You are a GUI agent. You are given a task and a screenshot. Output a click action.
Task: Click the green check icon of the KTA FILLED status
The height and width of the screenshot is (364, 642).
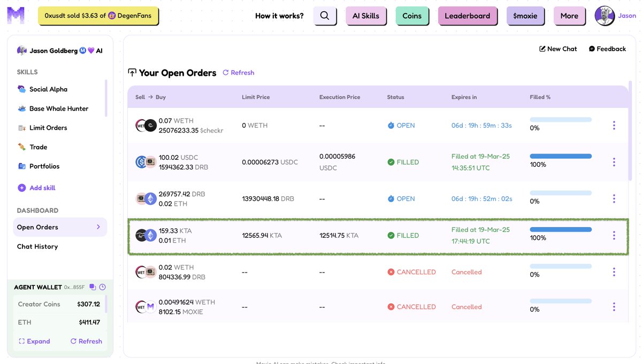point(391,235)
